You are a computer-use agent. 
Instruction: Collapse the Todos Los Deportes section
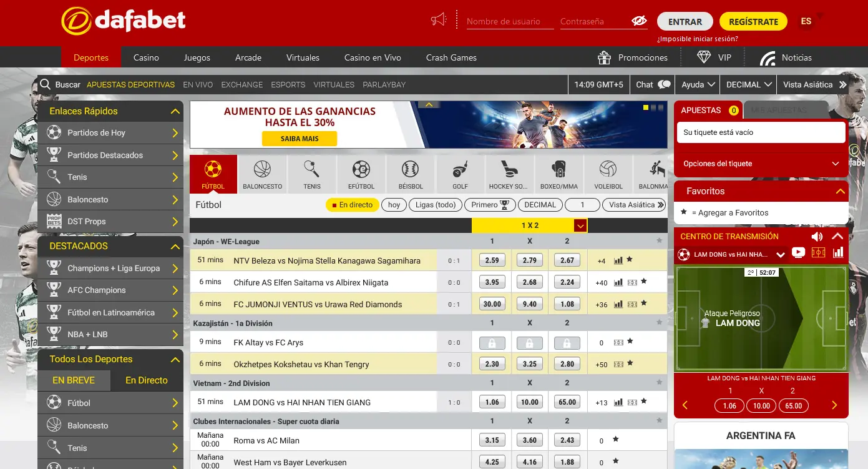coord(175,360)
